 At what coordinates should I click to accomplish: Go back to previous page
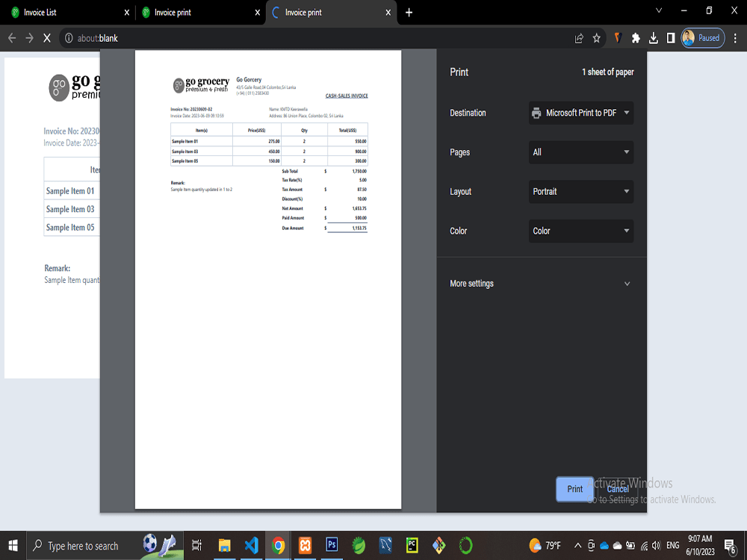coord(12,38)
